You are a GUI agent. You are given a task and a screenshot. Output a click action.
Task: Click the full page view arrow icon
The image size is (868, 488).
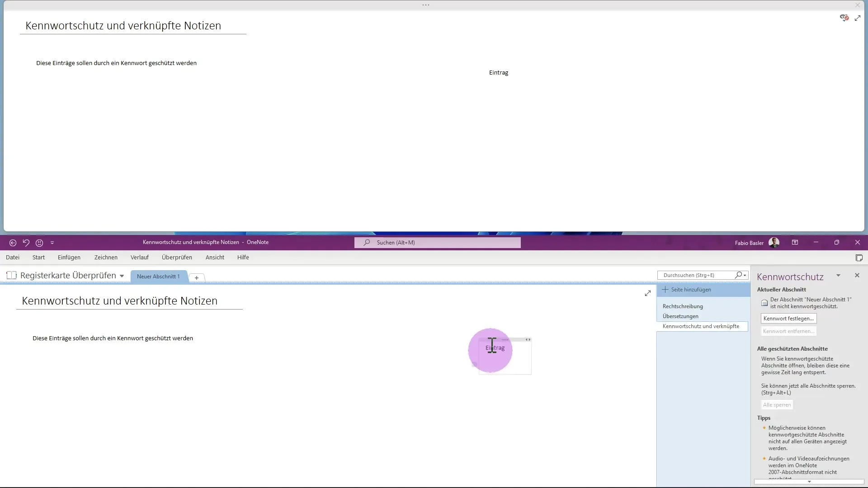647,294
